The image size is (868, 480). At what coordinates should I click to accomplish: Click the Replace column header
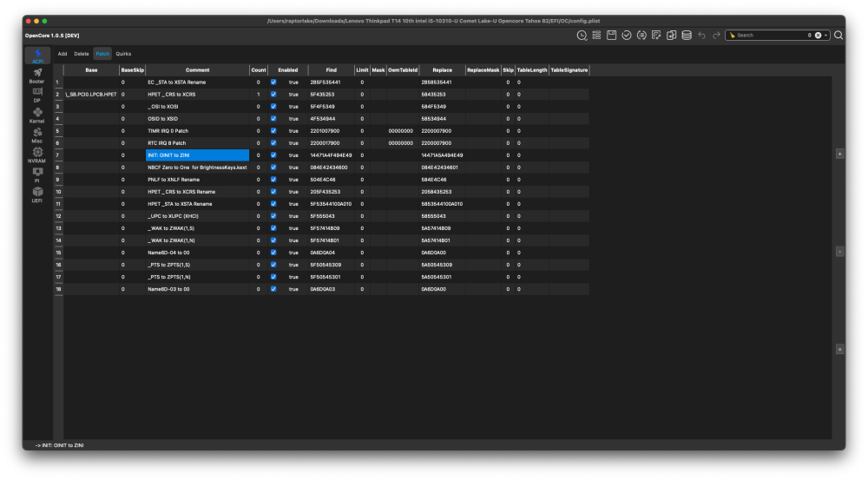coord(443,70)
